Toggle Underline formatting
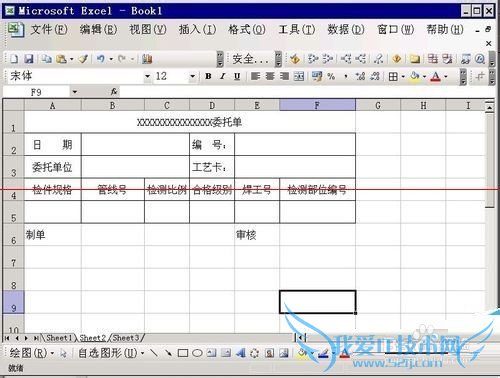This screenshot has width=500, height=378. tap(237, 76)
